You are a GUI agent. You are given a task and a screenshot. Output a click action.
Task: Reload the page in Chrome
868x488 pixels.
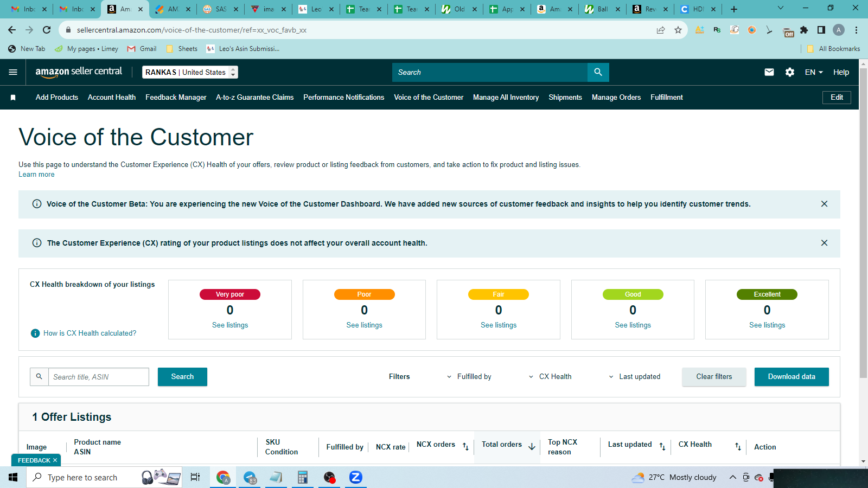(47, 30)
